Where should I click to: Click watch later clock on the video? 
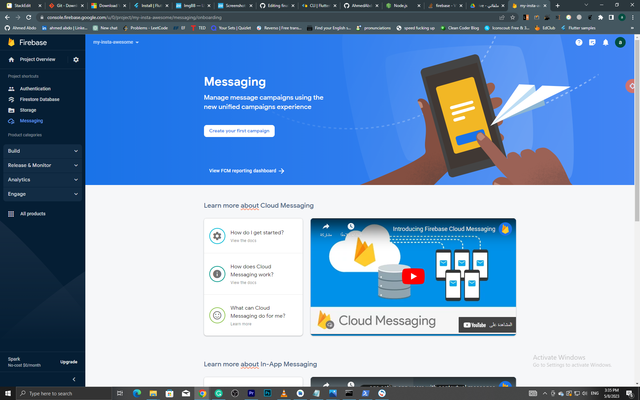351,227
